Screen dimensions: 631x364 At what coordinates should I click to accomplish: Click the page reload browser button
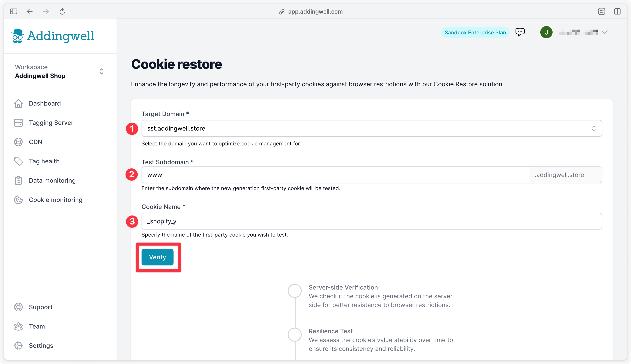click(62, 11)
